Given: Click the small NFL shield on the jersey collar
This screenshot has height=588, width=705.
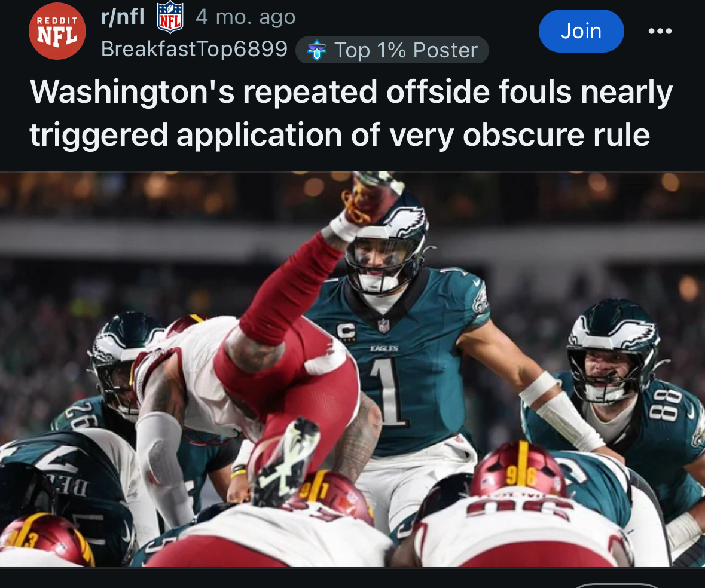Looking at the screenshot, I should click(383, 326).
